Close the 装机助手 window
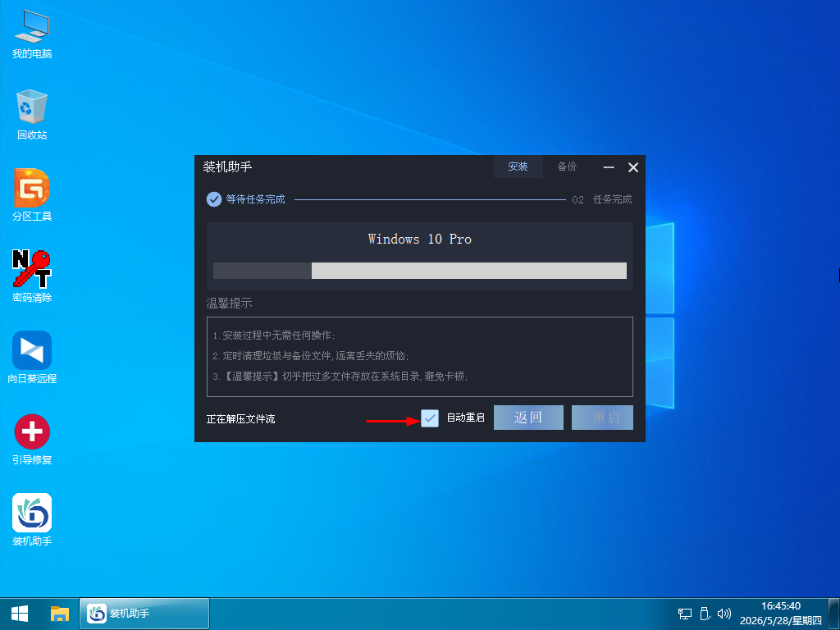 633,167
